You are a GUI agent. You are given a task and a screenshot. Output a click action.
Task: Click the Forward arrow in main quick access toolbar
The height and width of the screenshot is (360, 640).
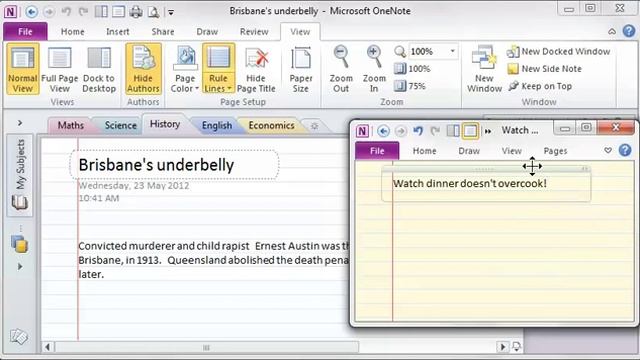(49, 11)
